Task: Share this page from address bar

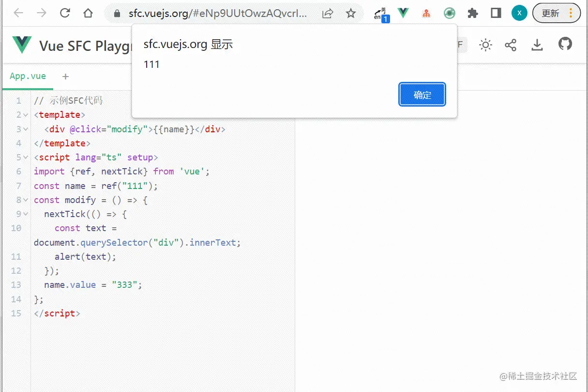Action: click(x=328, y=13)
